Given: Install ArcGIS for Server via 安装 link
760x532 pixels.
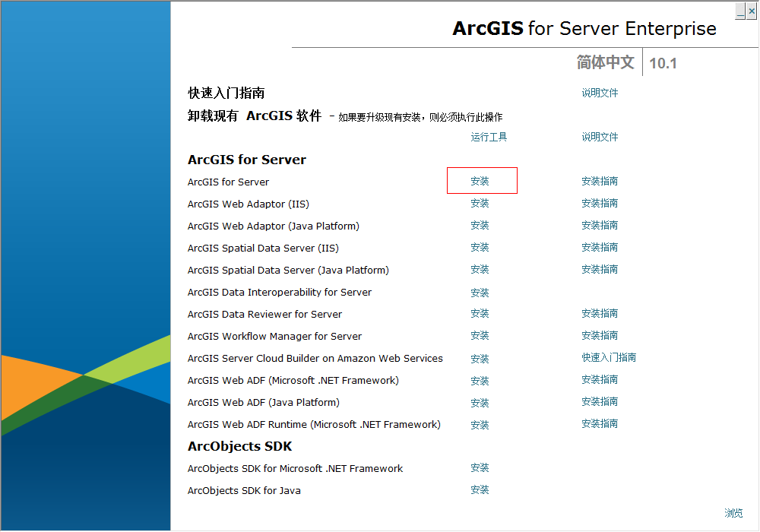Looking at the screenshot, I should click(x=480, y=181).
